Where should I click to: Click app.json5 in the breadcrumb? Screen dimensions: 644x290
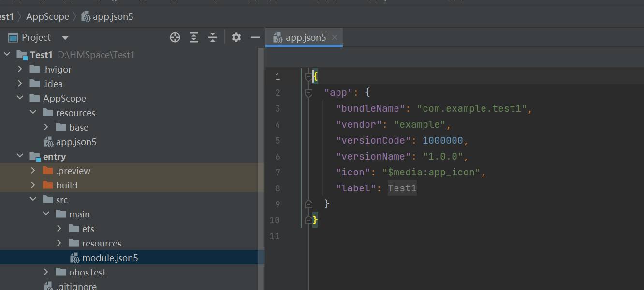coord(107,17)
